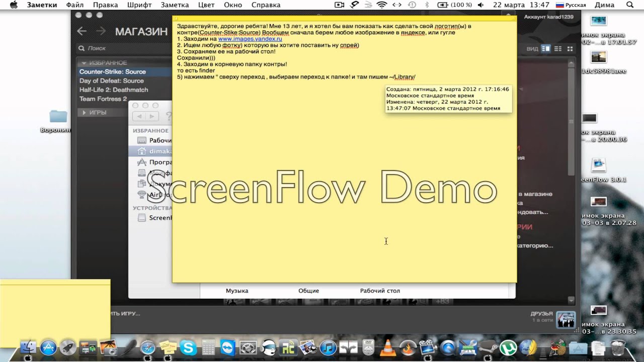Open uTorrent from the Dock

pos(508,348)
